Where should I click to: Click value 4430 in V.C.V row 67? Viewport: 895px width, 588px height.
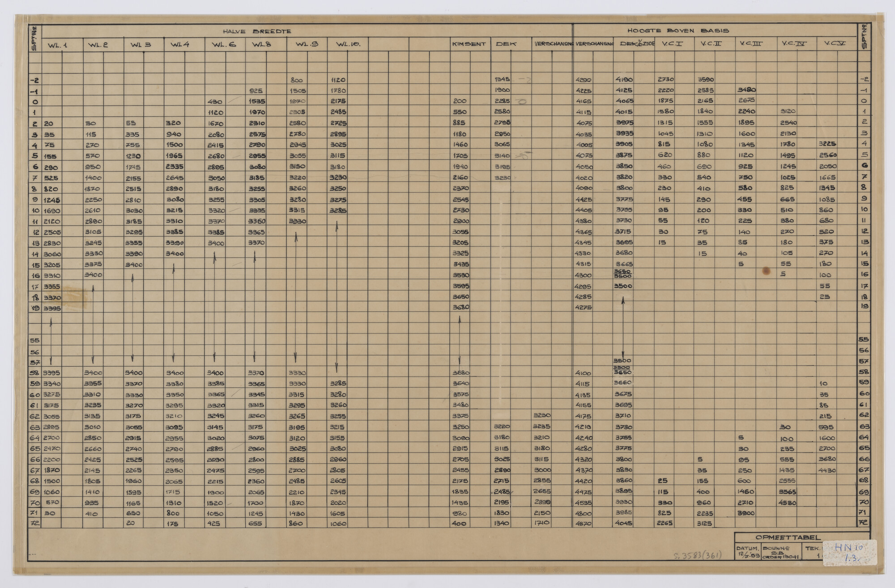tap(827, 470)
